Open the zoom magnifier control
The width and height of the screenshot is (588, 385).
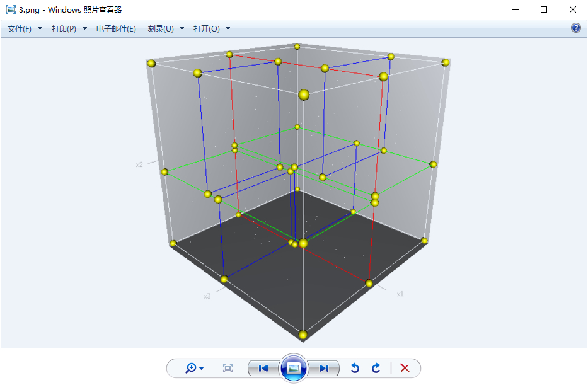click(x=193, y=368)
